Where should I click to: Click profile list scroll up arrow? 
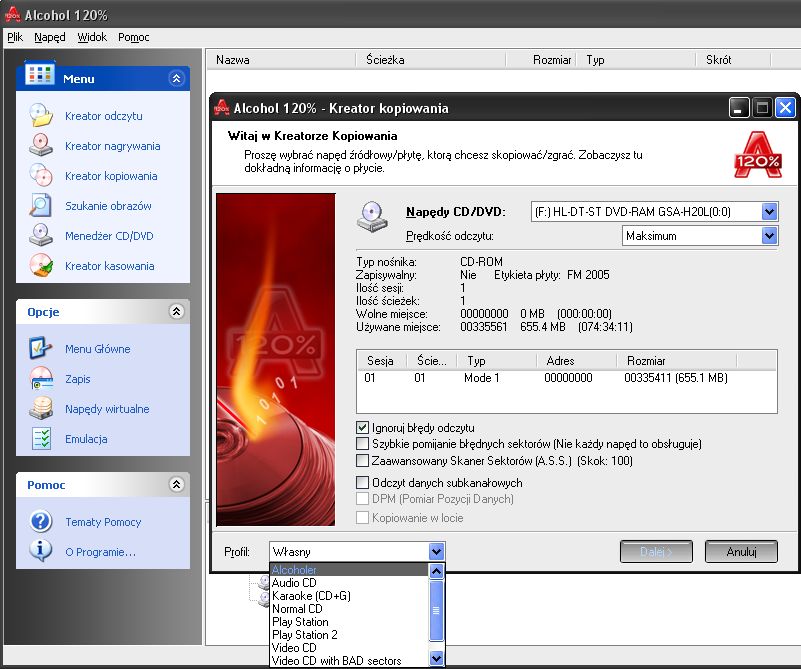tap(436, 571)
